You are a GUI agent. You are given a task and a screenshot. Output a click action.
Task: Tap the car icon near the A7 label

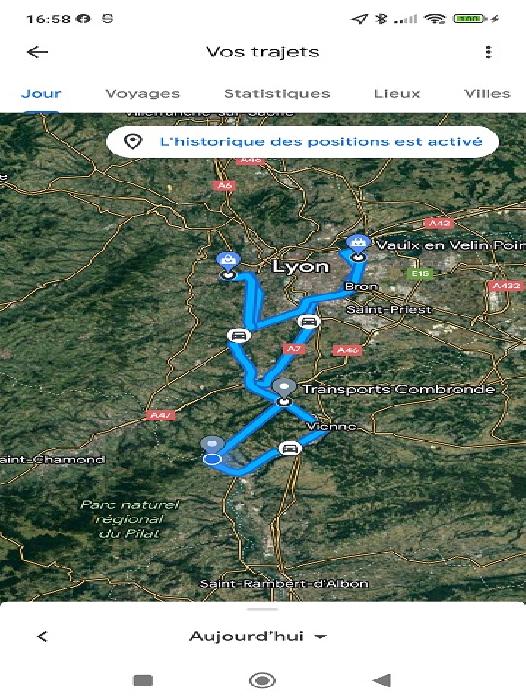[x=309, y=321]
